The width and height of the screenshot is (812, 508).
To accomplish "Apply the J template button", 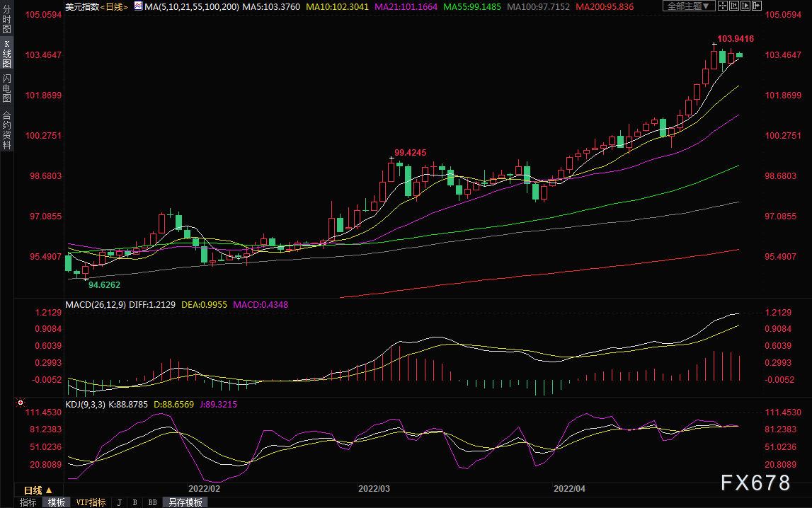I will point(120,502).
